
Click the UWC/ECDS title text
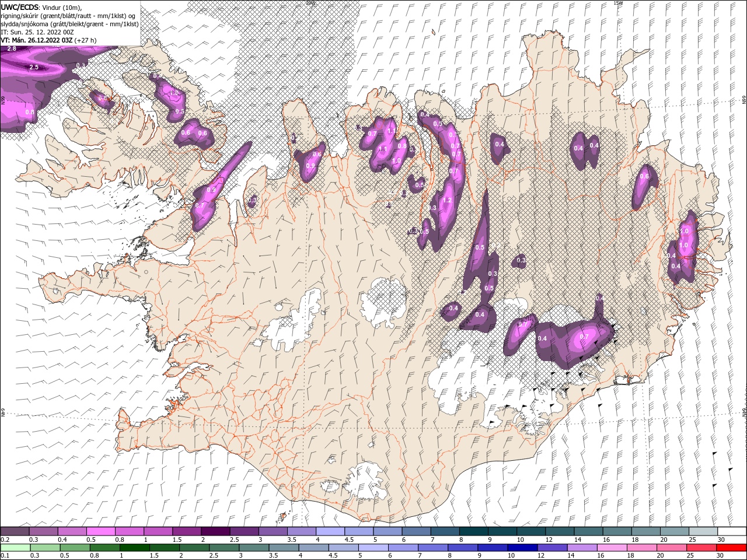(20, 6)
